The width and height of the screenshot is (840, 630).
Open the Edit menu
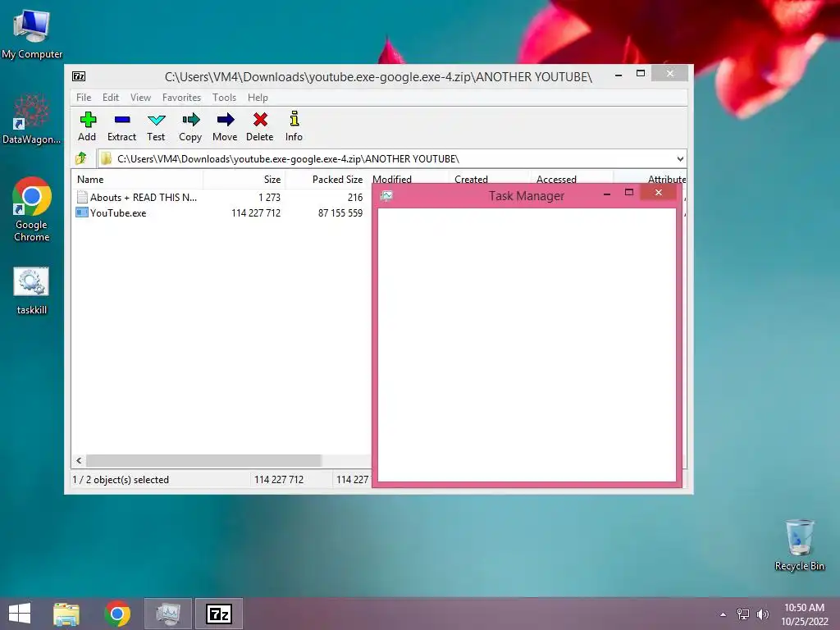111,98
